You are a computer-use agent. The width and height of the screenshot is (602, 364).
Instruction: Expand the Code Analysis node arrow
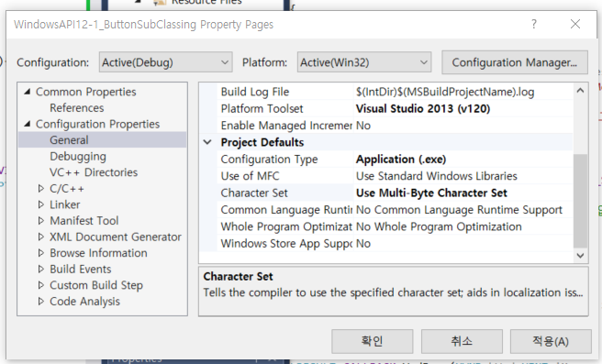(41, 301)
